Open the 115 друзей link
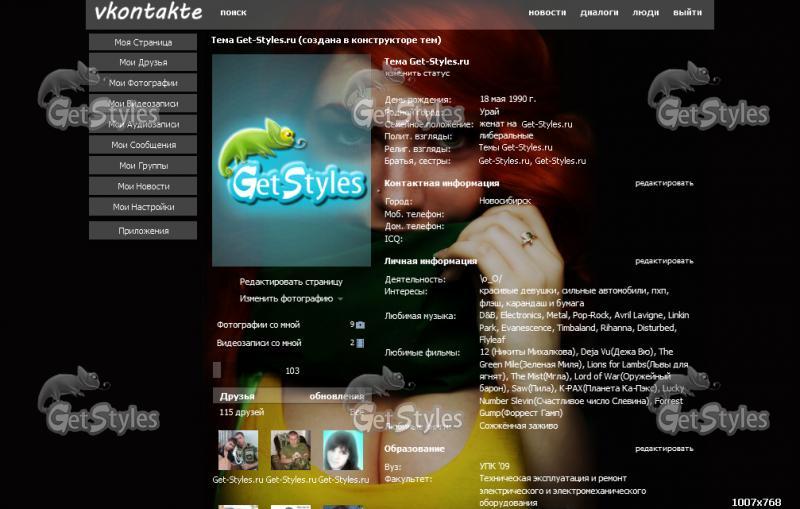800x509 pixels. 241,412
